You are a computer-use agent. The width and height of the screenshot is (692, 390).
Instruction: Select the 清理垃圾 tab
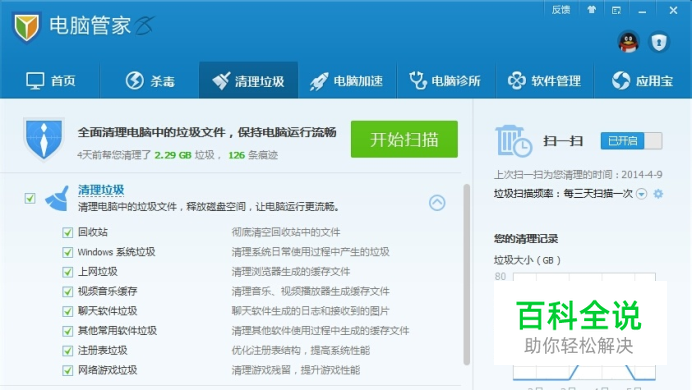point(248,80)
